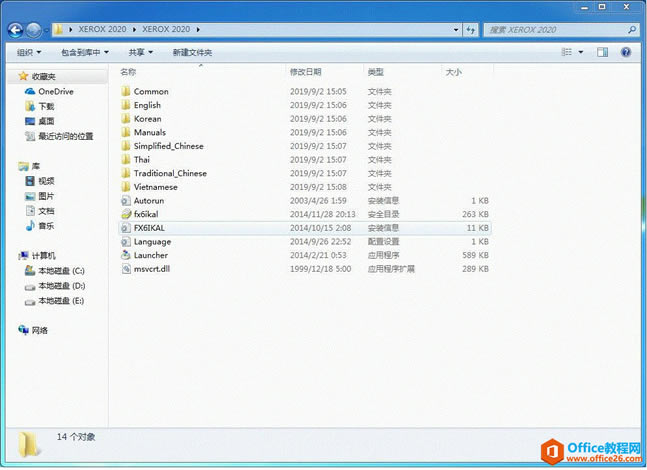Expand the address bar history dropdown arrow
The image size is (647, 470).
pos(456,30)
